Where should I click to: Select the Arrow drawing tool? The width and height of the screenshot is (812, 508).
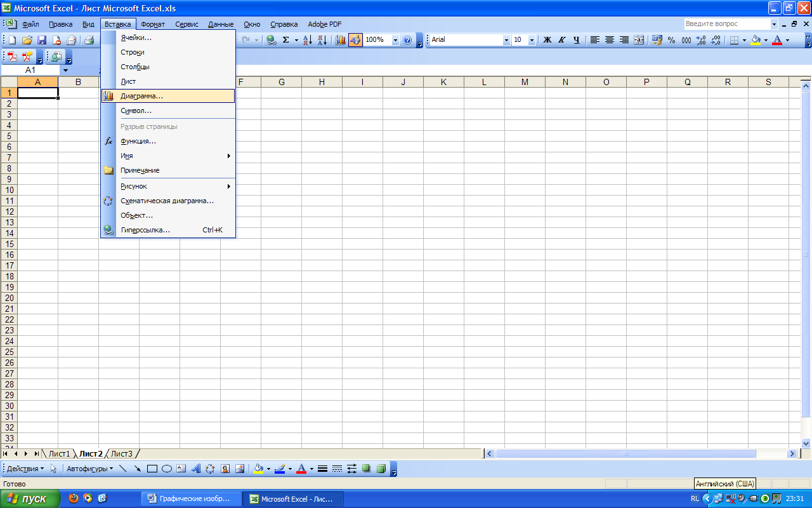click(x=137, y=469)
